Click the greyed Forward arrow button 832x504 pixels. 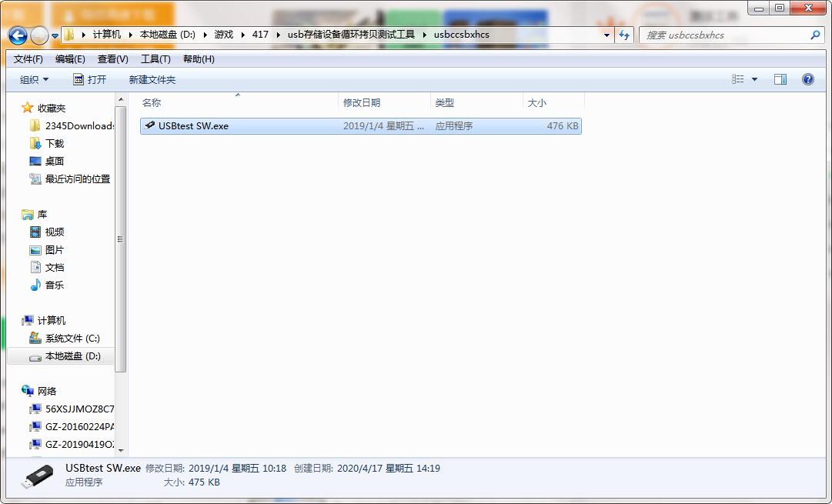coord(40,35)
